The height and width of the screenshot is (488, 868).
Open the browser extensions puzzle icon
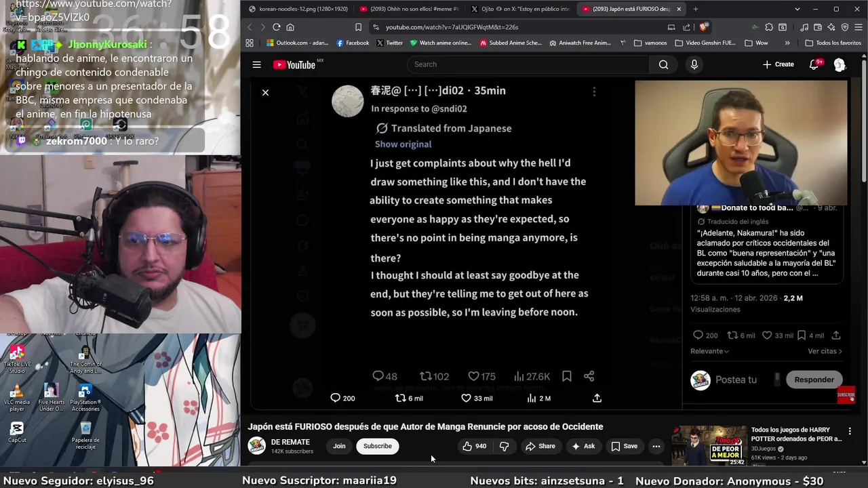pos(768,27)
